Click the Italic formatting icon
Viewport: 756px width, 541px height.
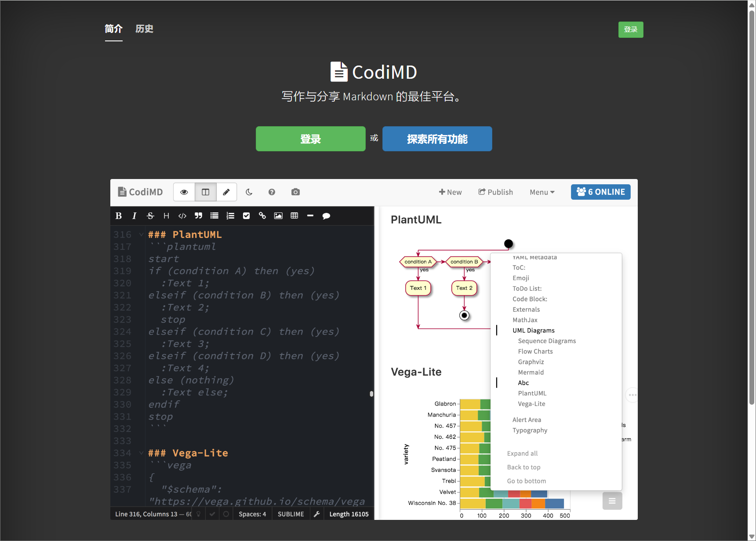tap(134, 216)
